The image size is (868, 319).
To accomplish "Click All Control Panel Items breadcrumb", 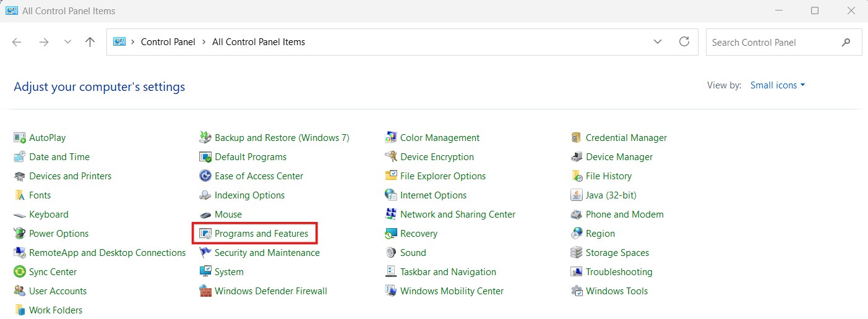I will click(259, 42).
